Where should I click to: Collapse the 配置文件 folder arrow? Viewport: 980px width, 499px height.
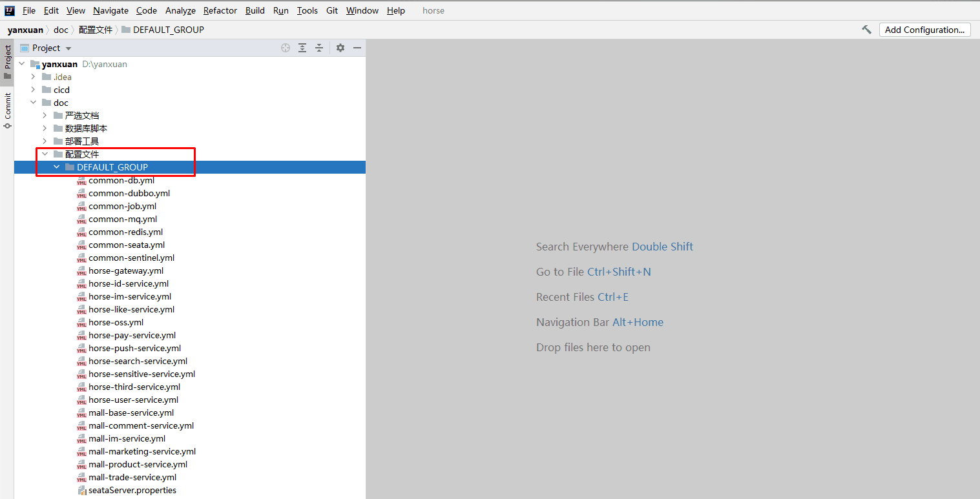[45, 154]
